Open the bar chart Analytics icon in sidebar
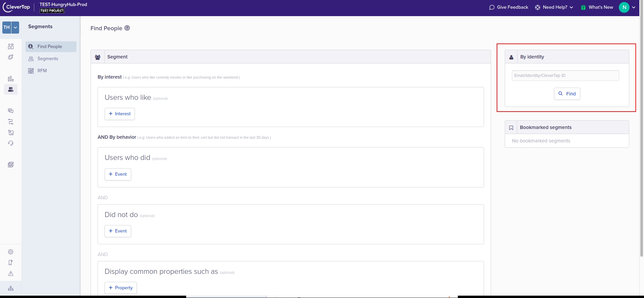 11,79
